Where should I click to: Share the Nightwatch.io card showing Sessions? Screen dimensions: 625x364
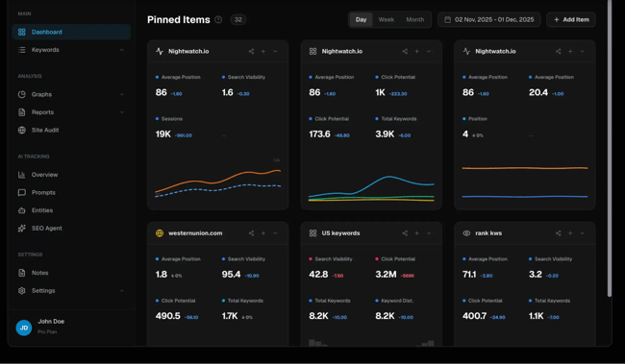click(x=251, y=51)
